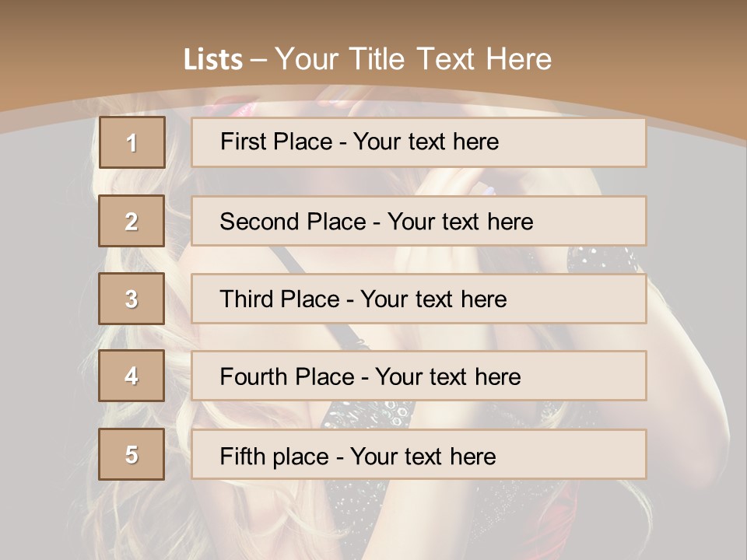Click the word Third in row three
Image resolution: width=747 pixels, height=560 pixels.
pyautogui.click(x=250, y=299)
